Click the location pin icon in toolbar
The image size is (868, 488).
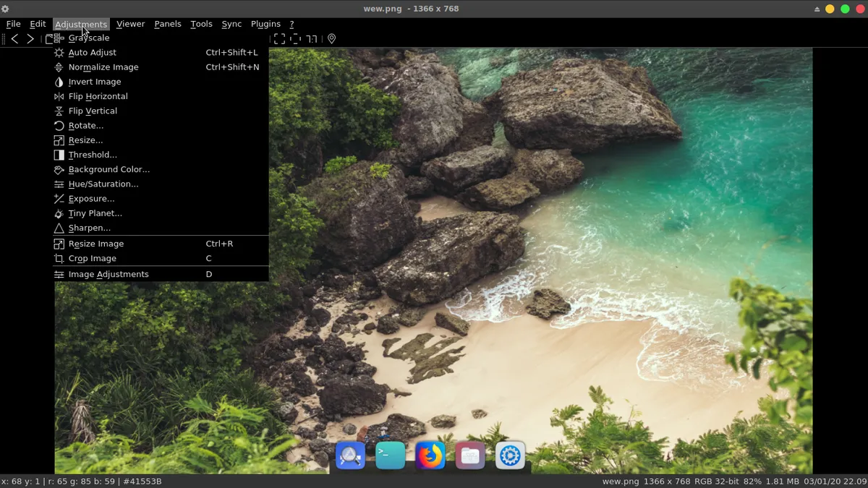click(x=331, y=39)
